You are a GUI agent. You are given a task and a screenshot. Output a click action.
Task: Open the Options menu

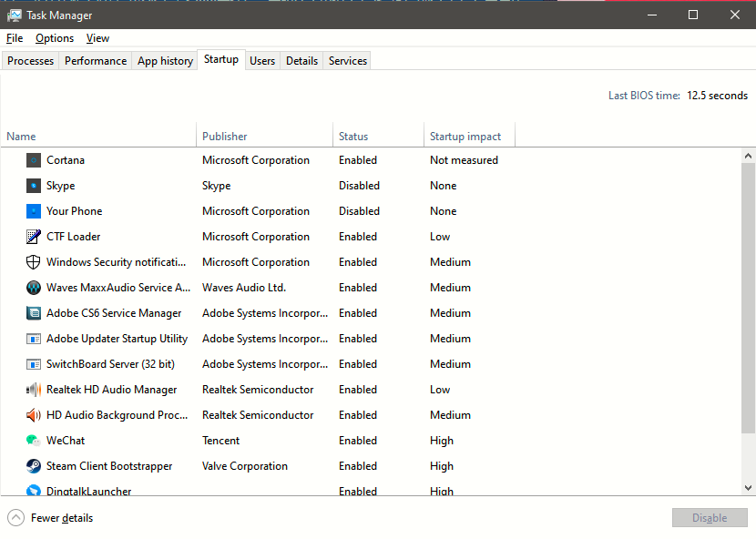click(x=55, y=38)
